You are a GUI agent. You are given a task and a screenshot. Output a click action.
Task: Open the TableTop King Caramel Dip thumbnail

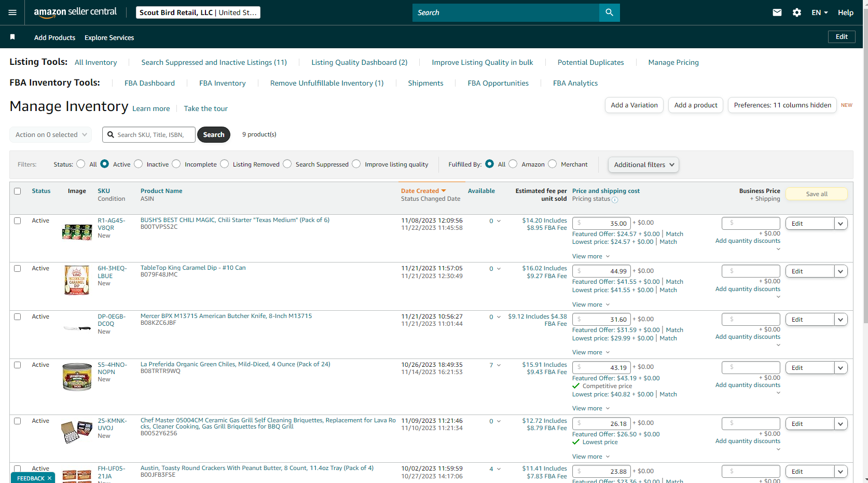coord(77,280)
